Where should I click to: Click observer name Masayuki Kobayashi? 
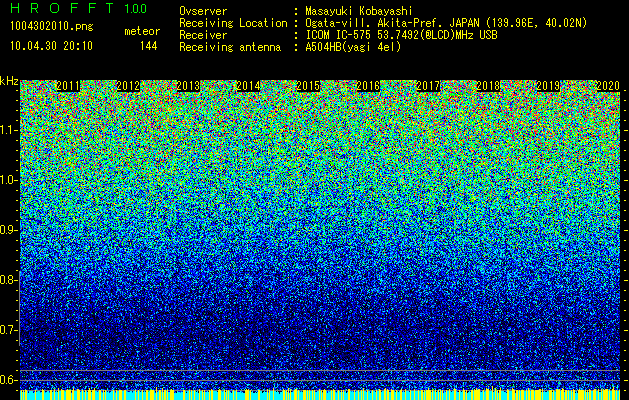pyautogui.click(x=359, y=11)
